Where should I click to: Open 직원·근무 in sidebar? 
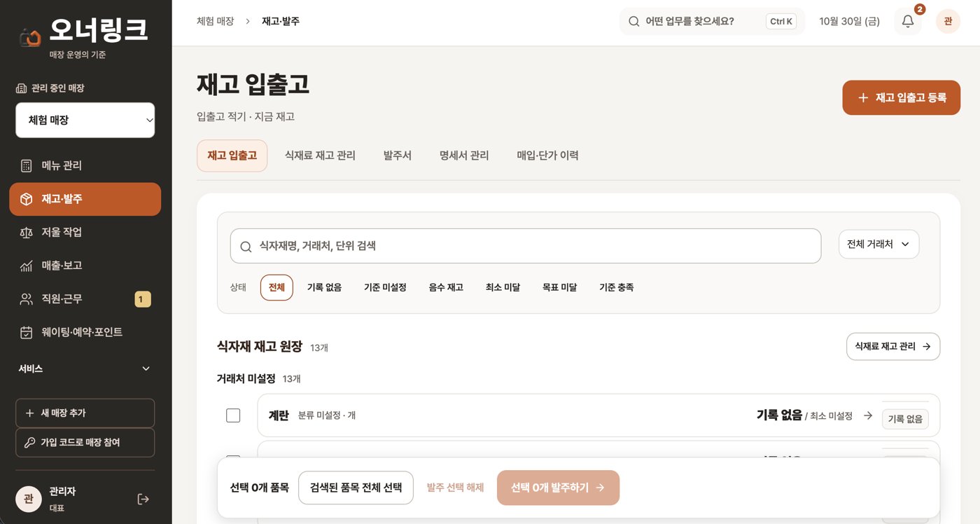tap(85, 299)
